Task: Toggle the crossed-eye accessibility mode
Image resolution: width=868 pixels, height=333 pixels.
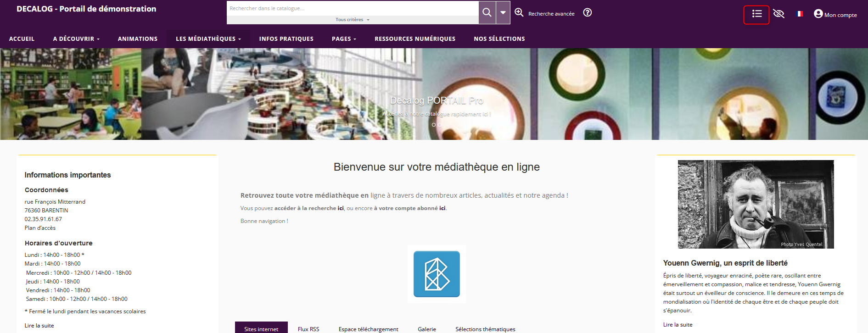Action: pos(778,14)
